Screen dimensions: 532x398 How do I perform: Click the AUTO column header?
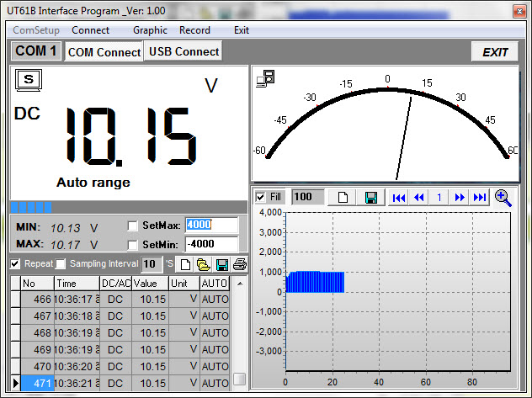(x=215, y=284)
